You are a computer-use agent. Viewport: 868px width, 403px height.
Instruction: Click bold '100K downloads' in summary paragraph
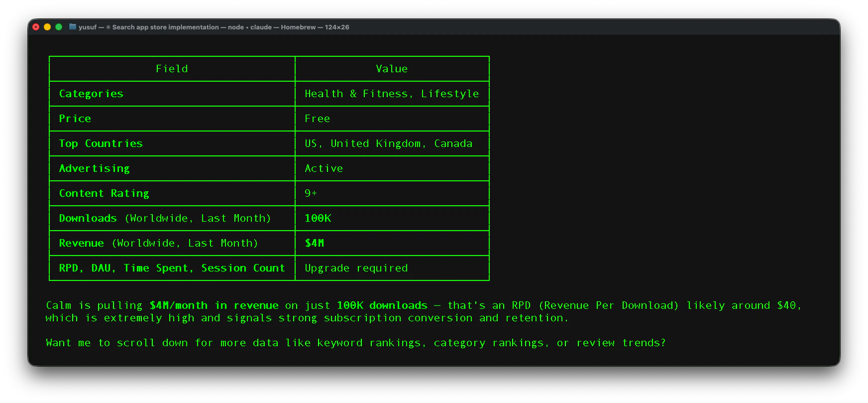[x=382, y=305]
